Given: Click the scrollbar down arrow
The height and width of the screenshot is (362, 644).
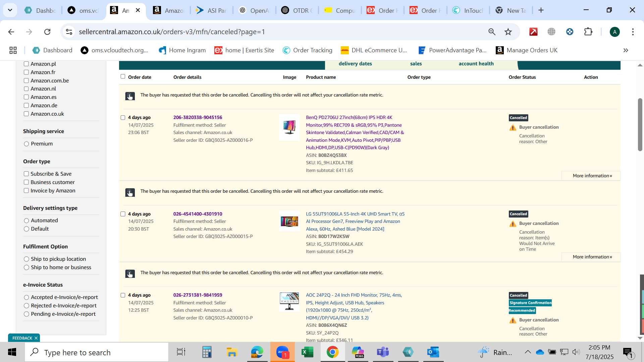Looking at the screenshot, I should coord(640,338).
